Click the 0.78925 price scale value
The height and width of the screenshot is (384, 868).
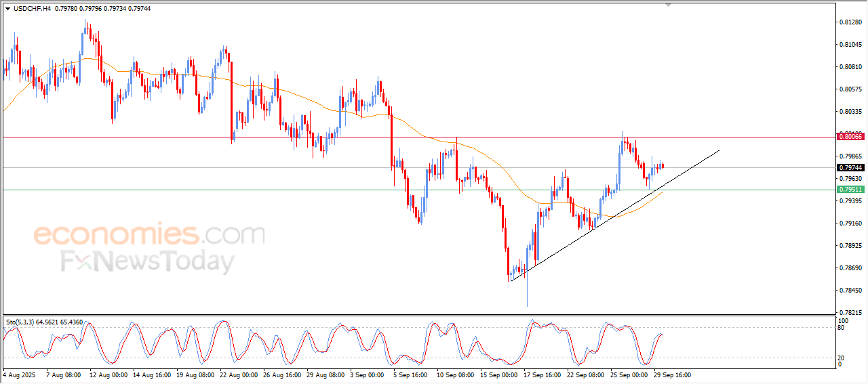click(x=850, y=246)
